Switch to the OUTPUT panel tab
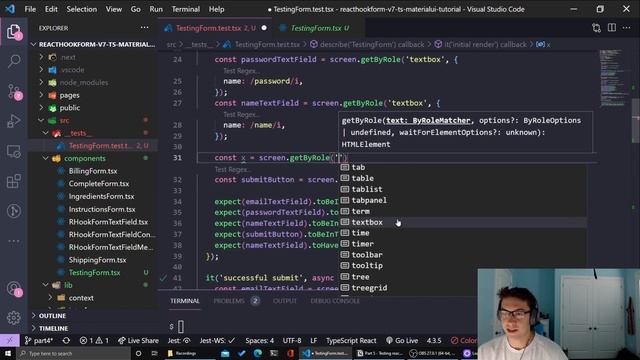The width and height of the screenshot is (640, 360). click(285, 301)
